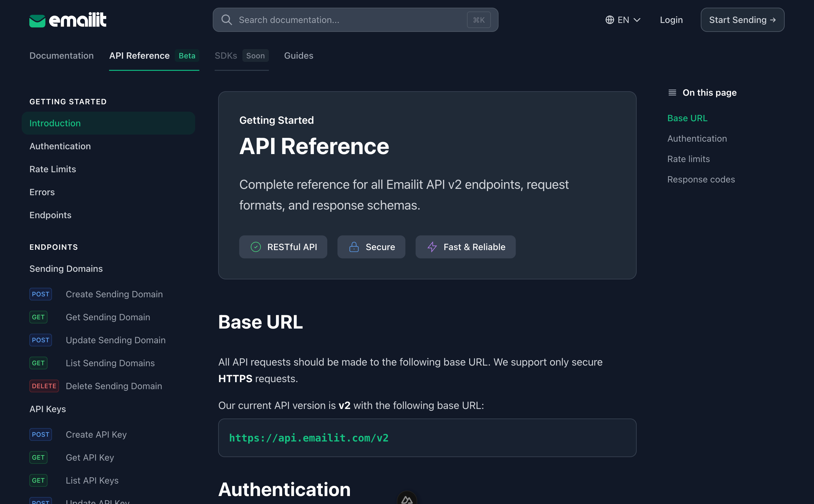This screenshot has height=504, width=814.
Task: Select the POST badge for Create Sending Domain
Action: (x=40, y=294)
